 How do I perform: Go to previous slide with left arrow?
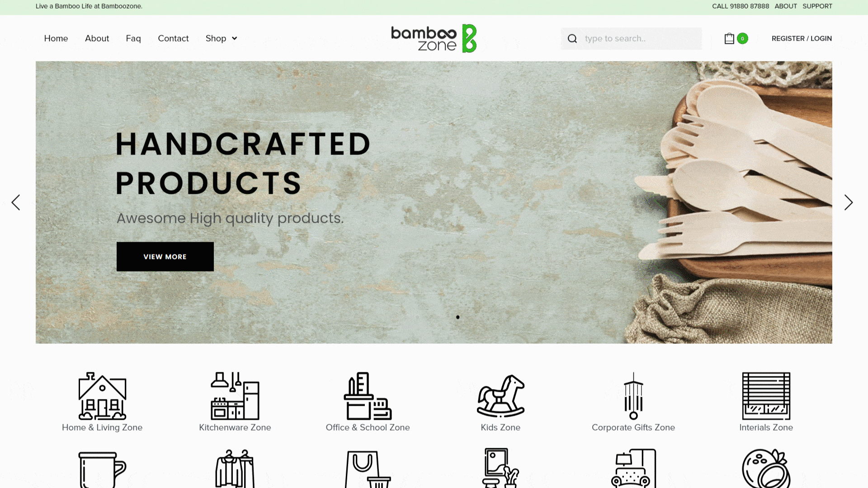pyautogui.click(x=16, y=202)
